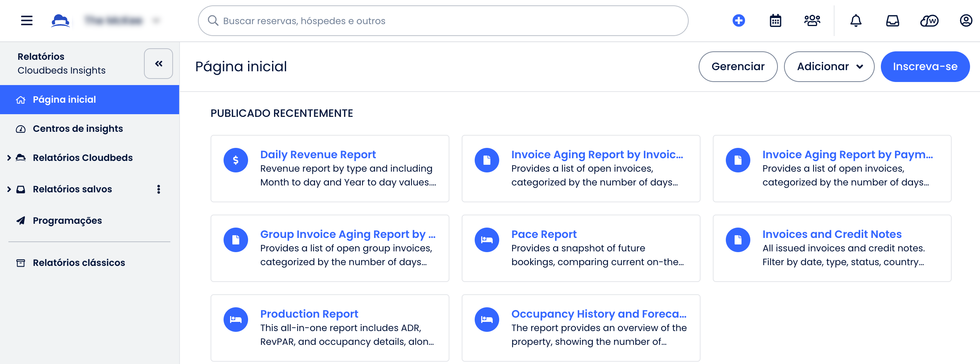
Task: Open the calendar icon in the header
Action: 775,20
